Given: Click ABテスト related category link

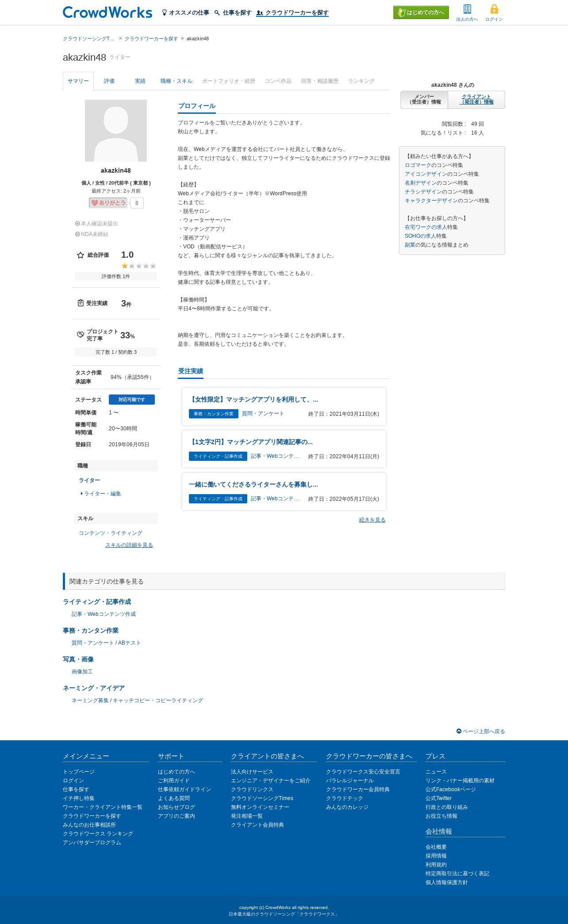Looking at the screenshot, I should click(x=129, y=643).
